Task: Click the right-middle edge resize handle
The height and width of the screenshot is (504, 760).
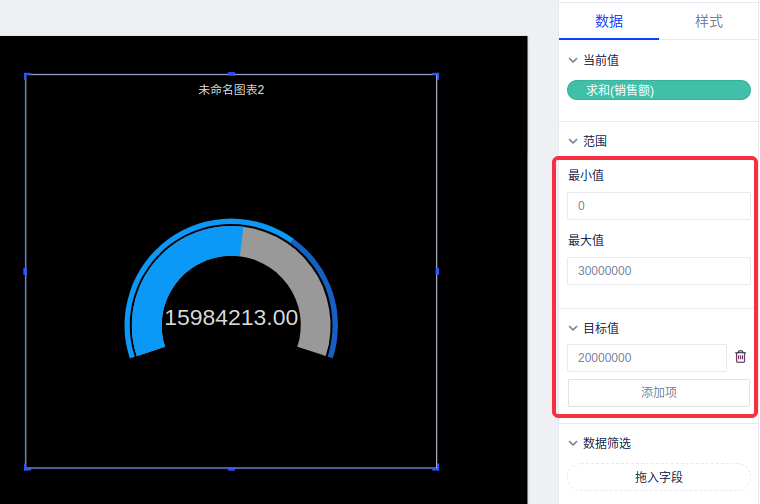Action: point(436,271)
